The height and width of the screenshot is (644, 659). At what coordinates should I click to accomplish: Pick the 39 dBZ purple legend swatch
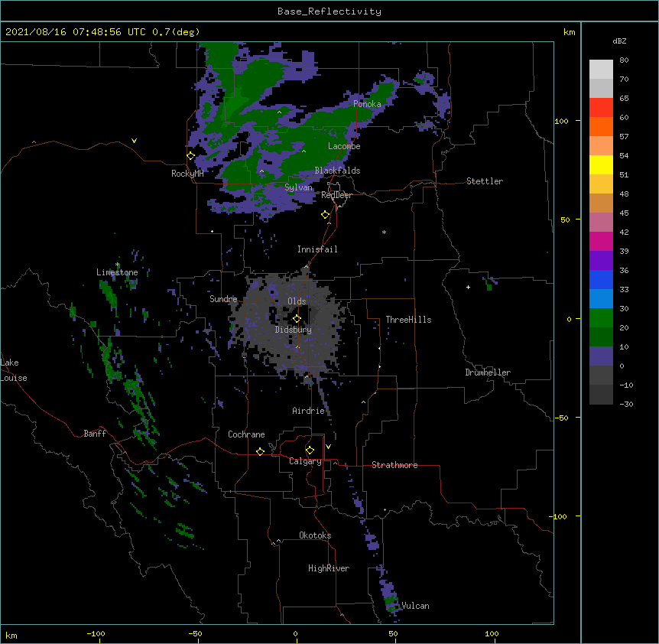[601, 261]
